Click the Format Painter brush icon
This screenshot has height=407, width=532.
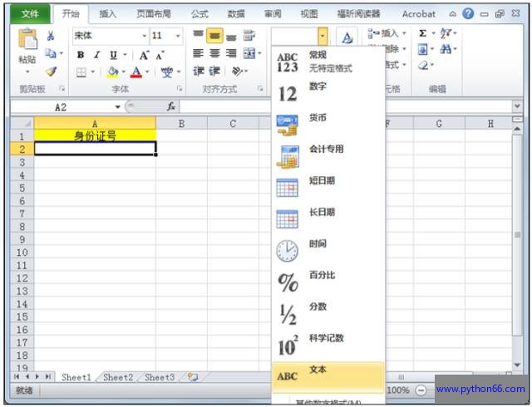click(51, 71)
